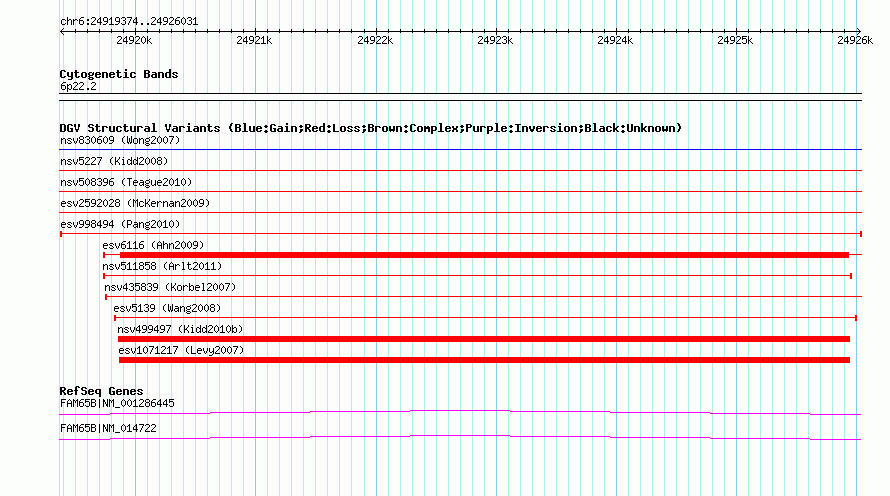
Task: Open gene FAM65B|NM_014722 label
Action: pyautogui.click(x=108, y=428)
